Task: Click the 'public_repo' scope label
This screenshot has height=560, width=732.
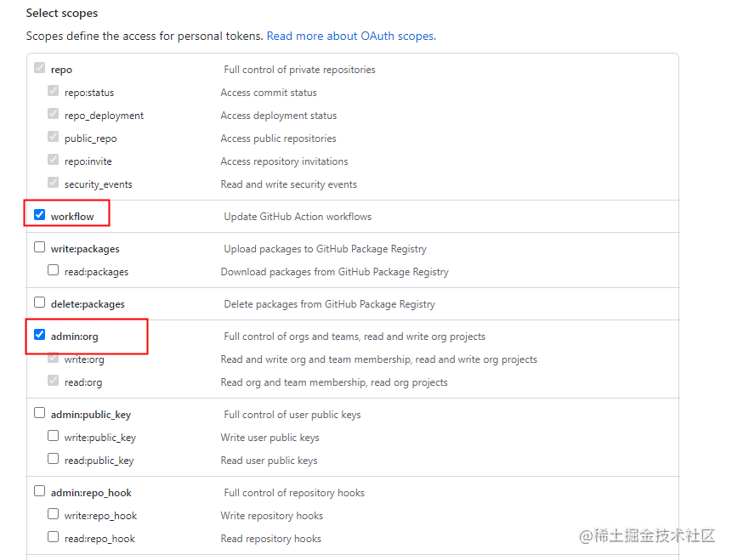Action: (91, 139)
